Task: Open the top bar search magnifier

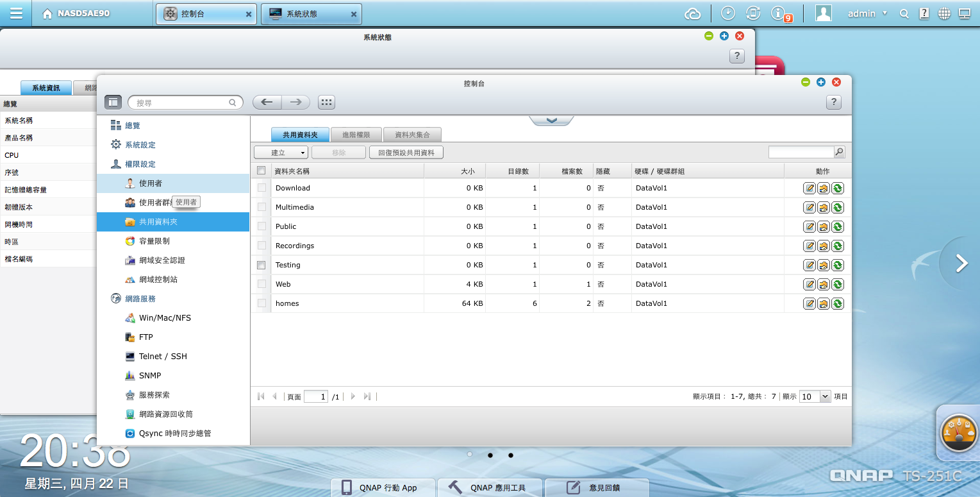Action: (904, 13)
